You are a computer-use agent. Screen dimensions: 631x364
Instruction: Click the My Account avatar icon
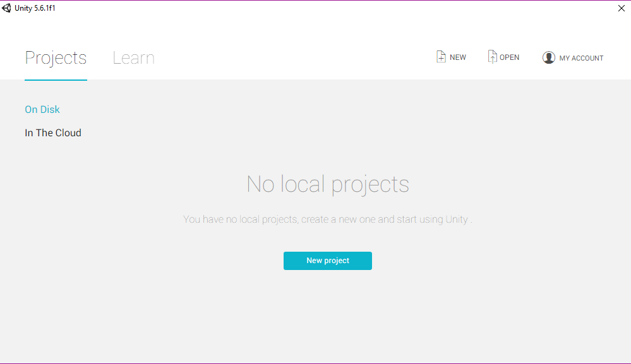point(548,57)
